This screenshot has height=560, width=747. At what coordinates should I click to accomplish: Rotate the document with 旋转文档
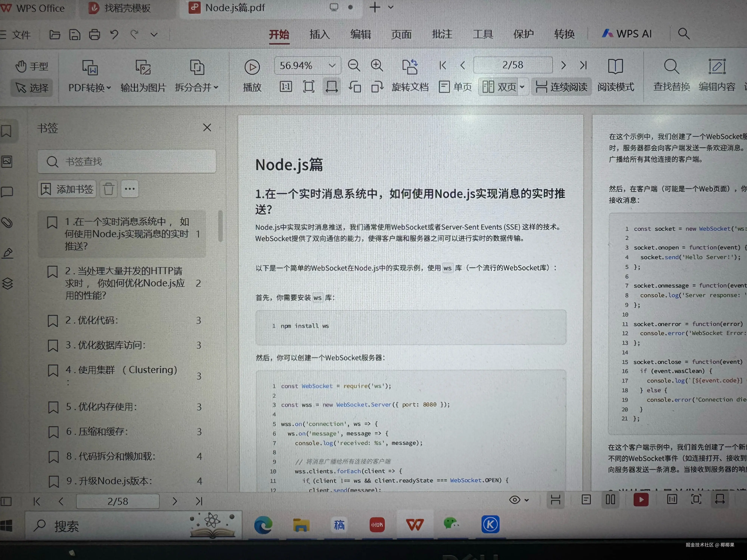tap(410, 76)
